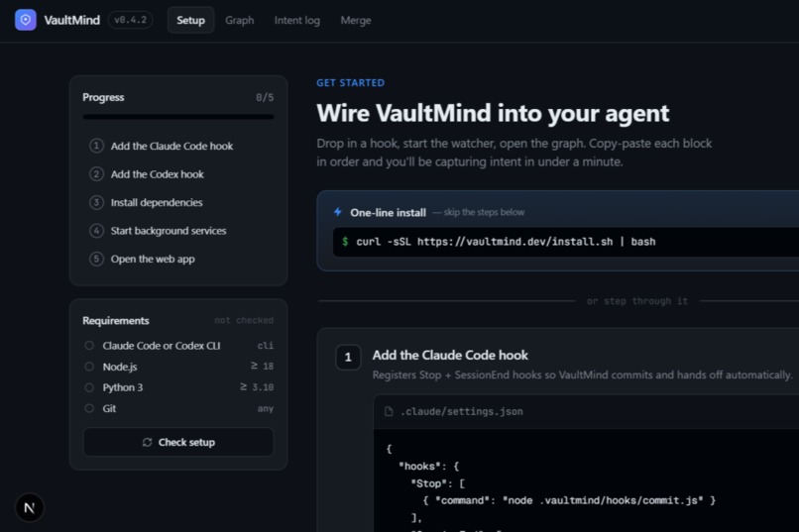799x532 pixels.
Task: Click the Requirements panel heading
Action: pyautogui.click(x=116, y=321)
